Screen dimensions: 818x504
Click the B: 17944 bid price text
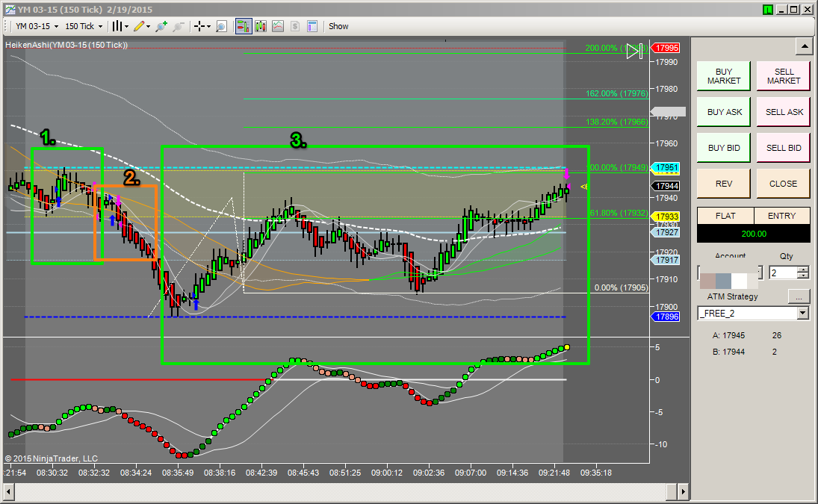(x=728, y=352)
